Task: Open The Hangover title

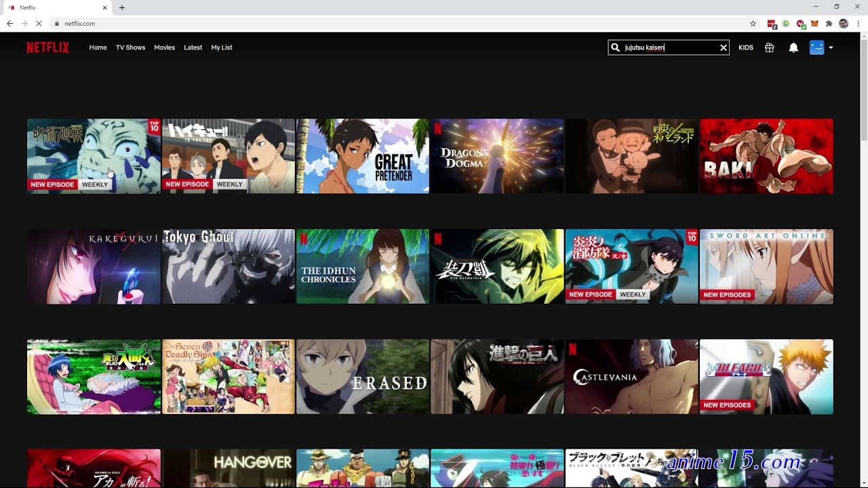Action: click(228, 468)
